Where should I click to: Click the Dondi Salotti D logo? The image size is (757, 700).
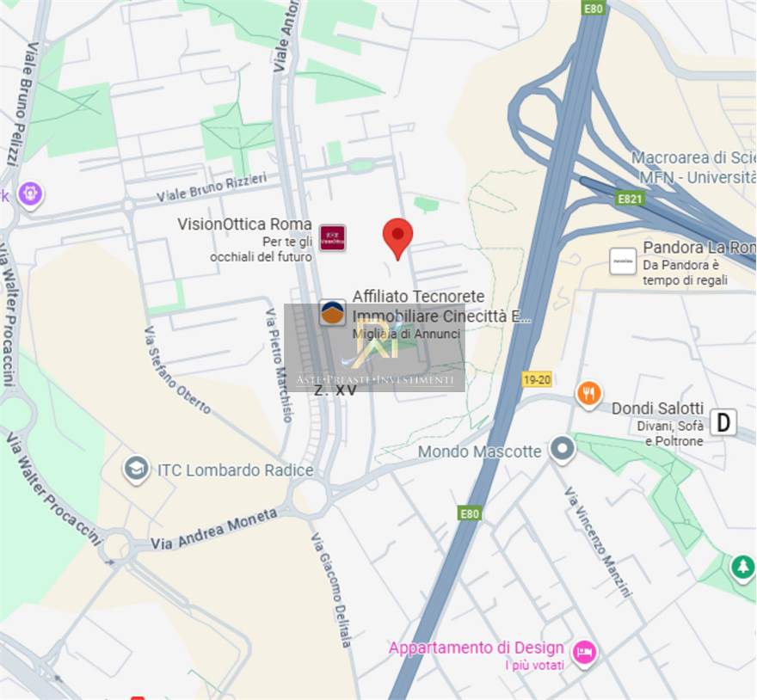pos(723,422)
